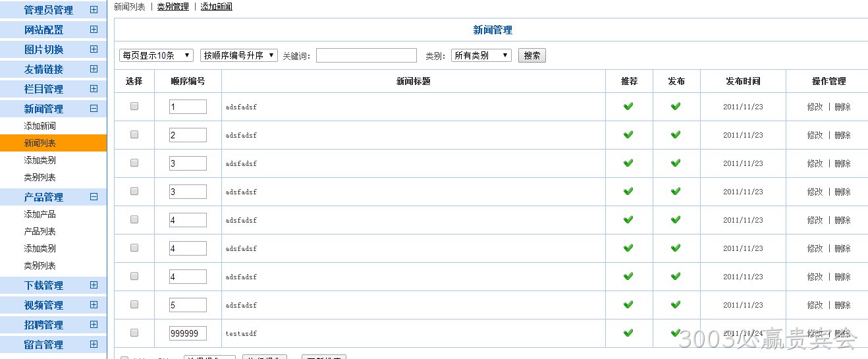Click the 发布 green checkmark in sequence row 1

[x=676, y=106]
